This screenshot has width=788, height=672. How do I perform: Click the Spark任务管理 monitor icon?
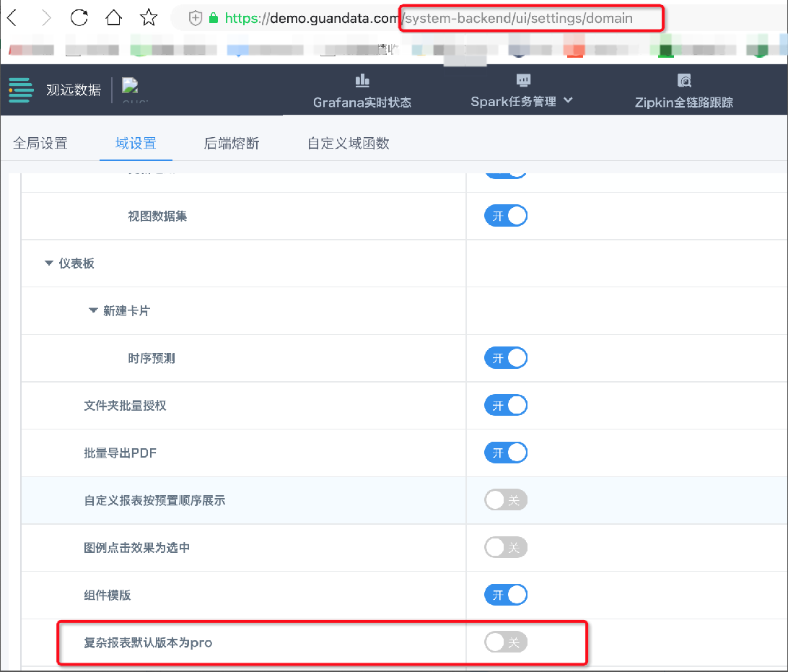(522, 81)
